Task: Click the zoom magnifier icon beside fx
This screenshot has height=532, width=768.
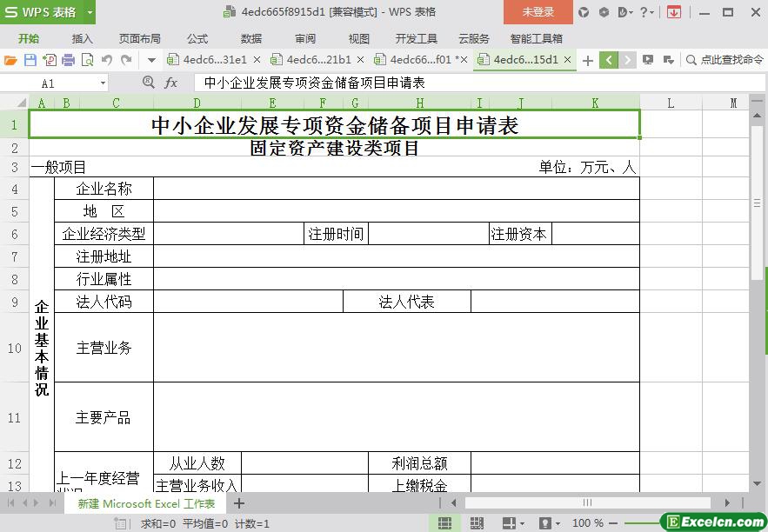Action: 149,83
